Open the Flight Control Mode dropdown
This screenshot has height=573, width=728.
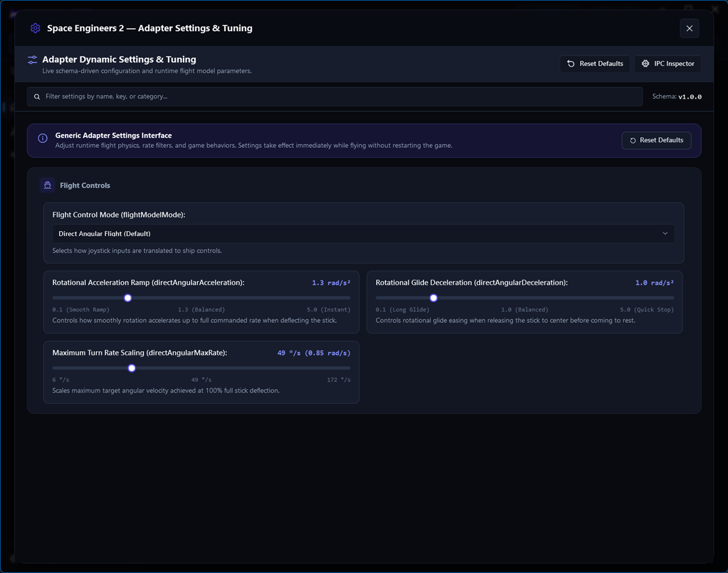[x=363, y=233]
